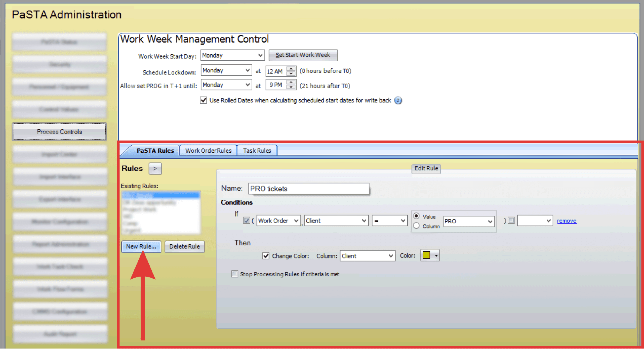644x349 pixels.
Task: Click the Rules expand arrow button
Action: pos(155,168)
